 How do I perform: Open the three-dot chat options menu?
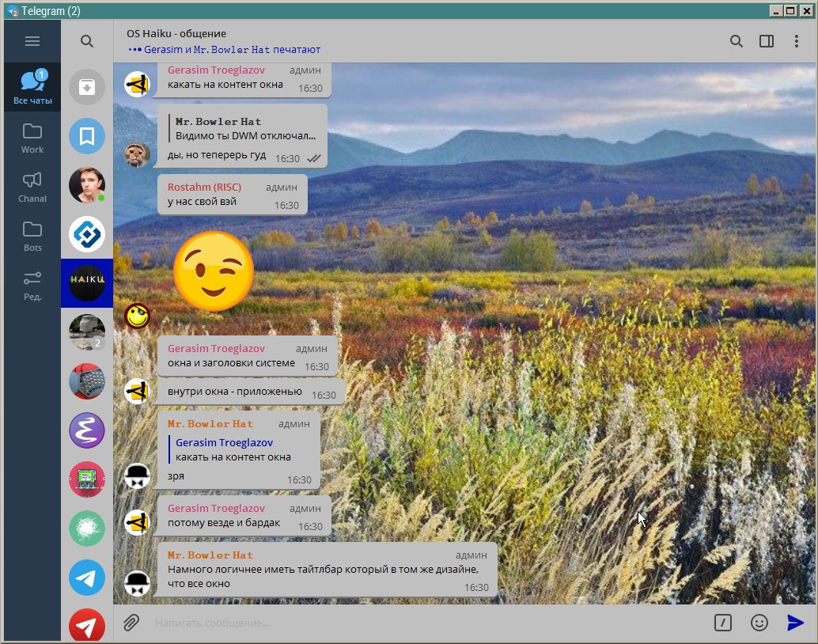click(796, 41)
